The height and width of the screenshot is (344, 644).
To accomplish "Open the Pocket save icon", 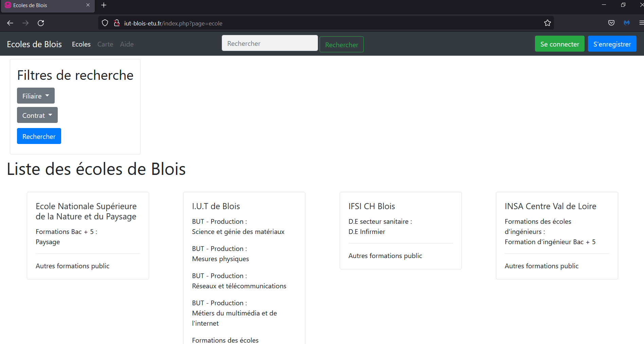I will 611,23.
